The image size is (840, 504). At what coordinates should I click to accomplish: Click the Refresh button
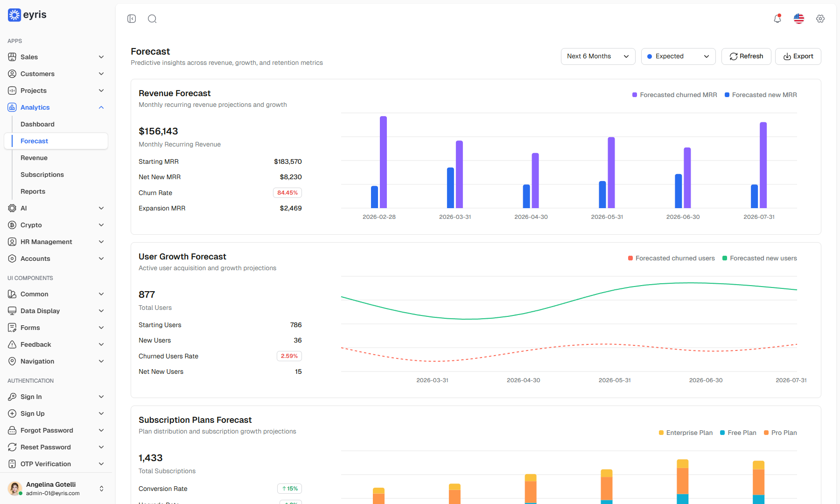point(746,56)
